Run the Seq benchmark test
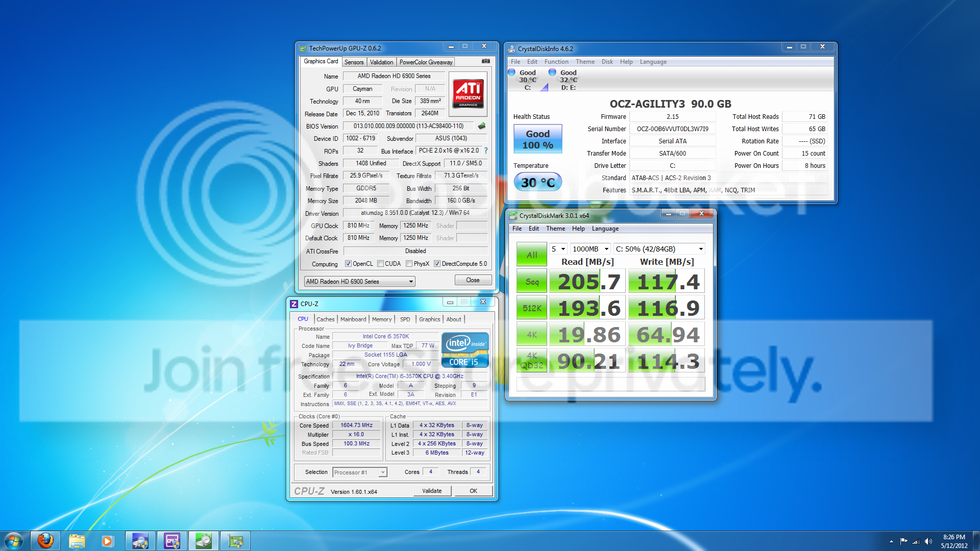Viewport: 980px width, 551px height. [x=532, y=282]
